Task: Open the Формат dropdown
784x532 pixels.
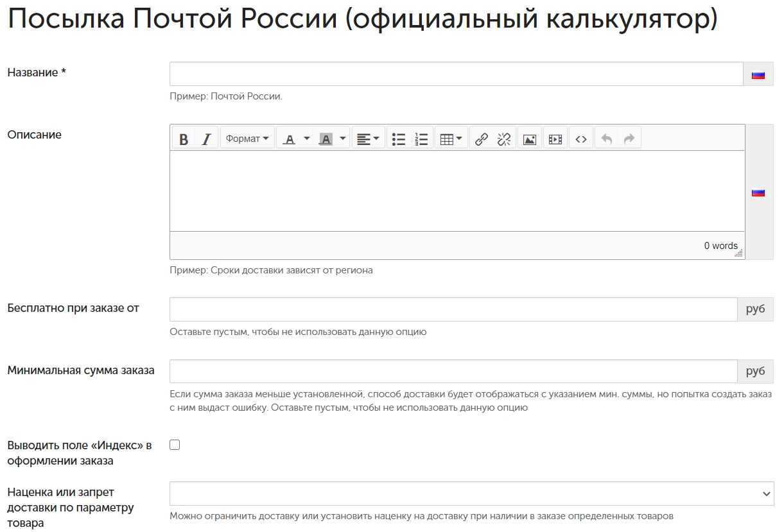Action: pyautogui.click(x=247, y=139)
